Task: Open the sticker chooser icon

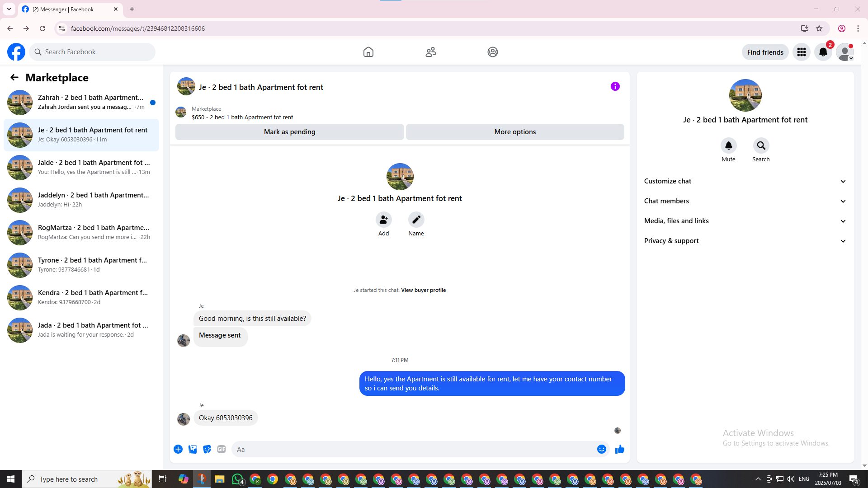Action: 207,449
